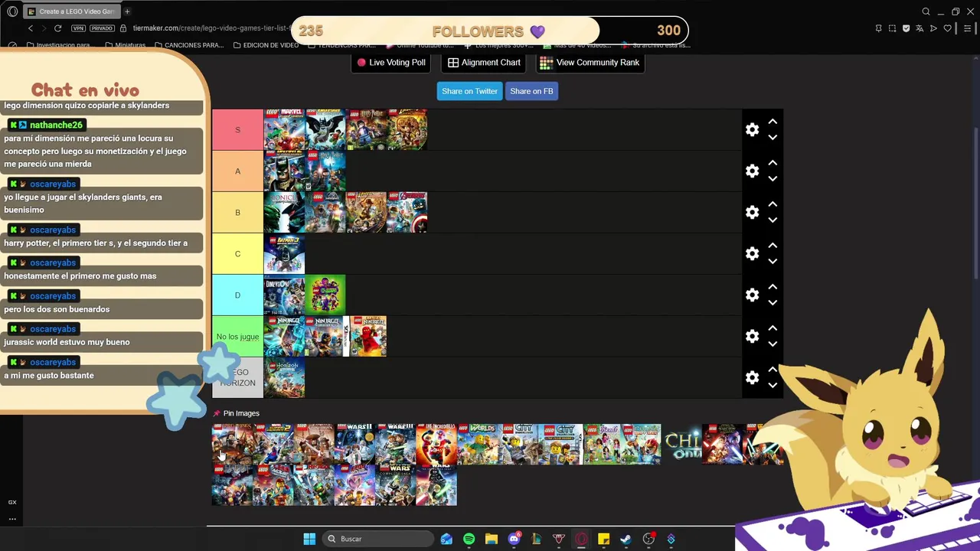Viewport: 980px width, 551px height.
Task: Open the 'Miniaturas' bookmarks folder
Action: pos(125,45)
